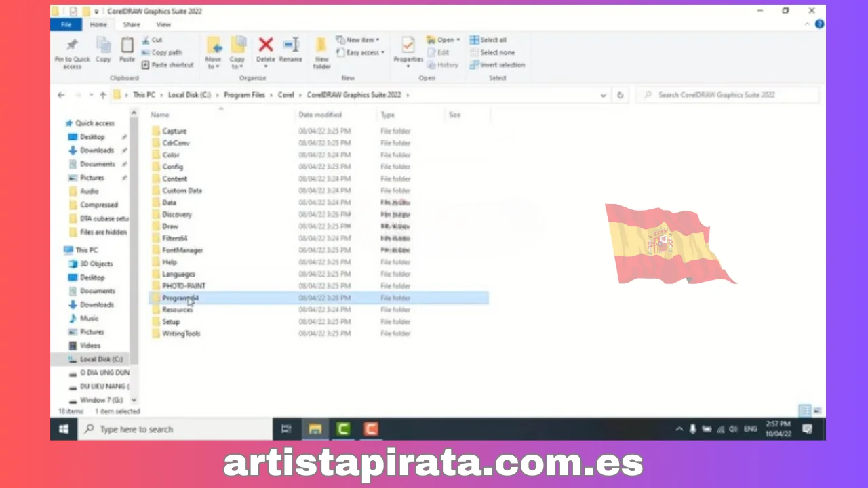Image resolution: width=868 pixels, height=488 pixels.
Task: Open the File menu tab
Action: pos(66,24)
